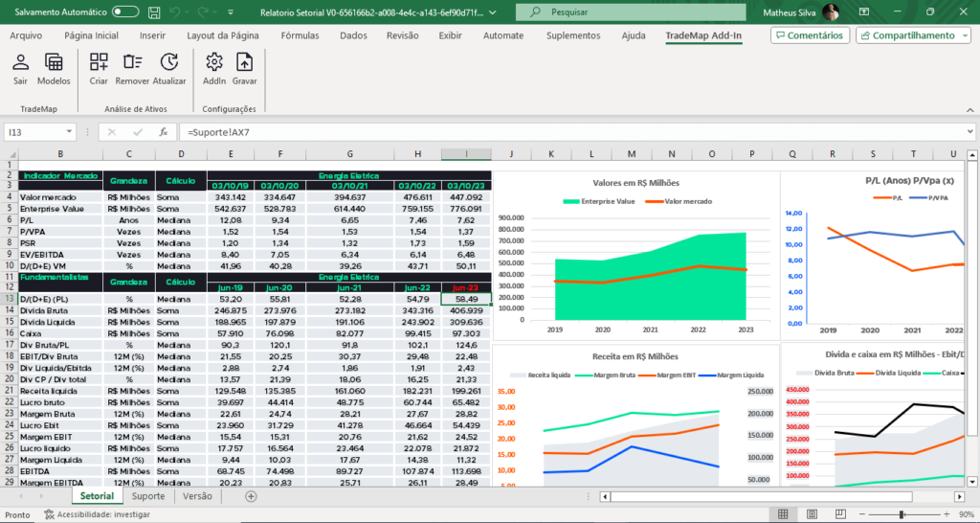Click the zoom slider handle
The width and height of the screenshot is (980, 523).
(902, 514)
